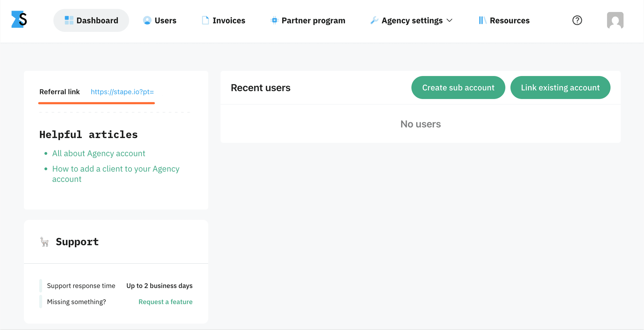Click the Invoices document icon
The image size is (644, 330).
pyautogui.click(x=205, y=20)
